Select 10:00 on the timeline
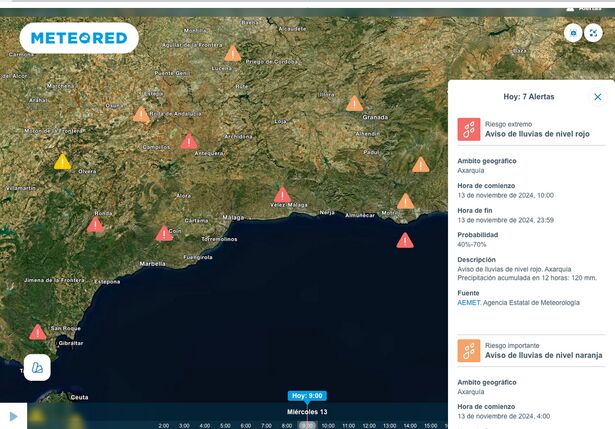Viewport: 615px width, 429px height. click(328, 425)
